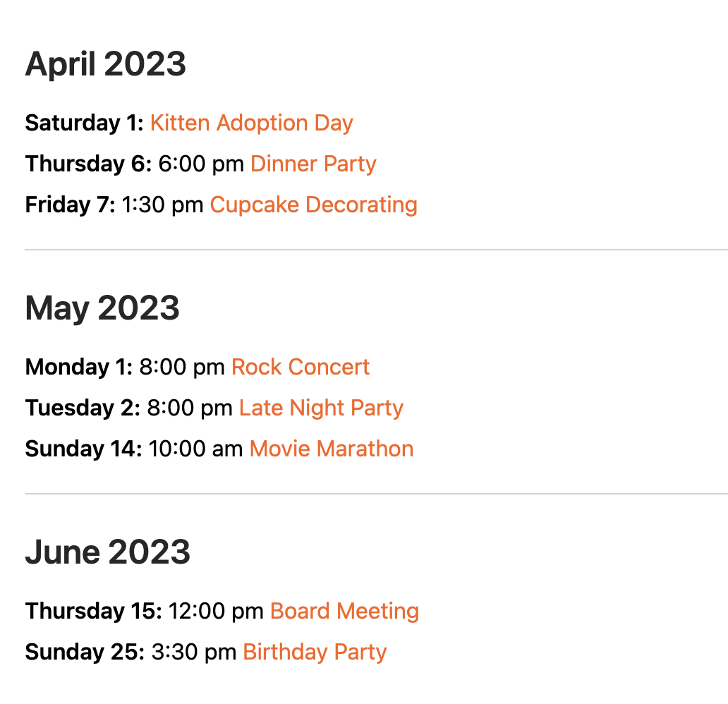Click the Thursday 15 date label
This screenshot has height=704, width=728.
[94, 612]
